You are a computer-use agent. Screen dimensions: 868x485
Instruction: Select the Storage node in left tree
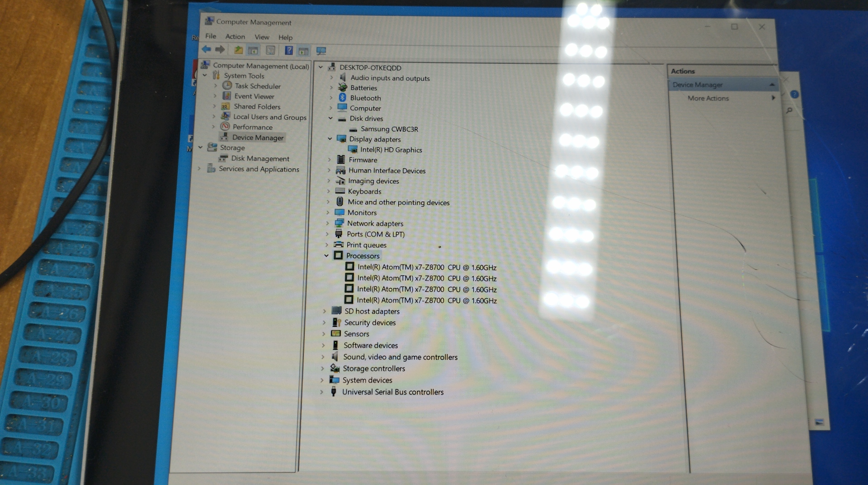(232, 147)
